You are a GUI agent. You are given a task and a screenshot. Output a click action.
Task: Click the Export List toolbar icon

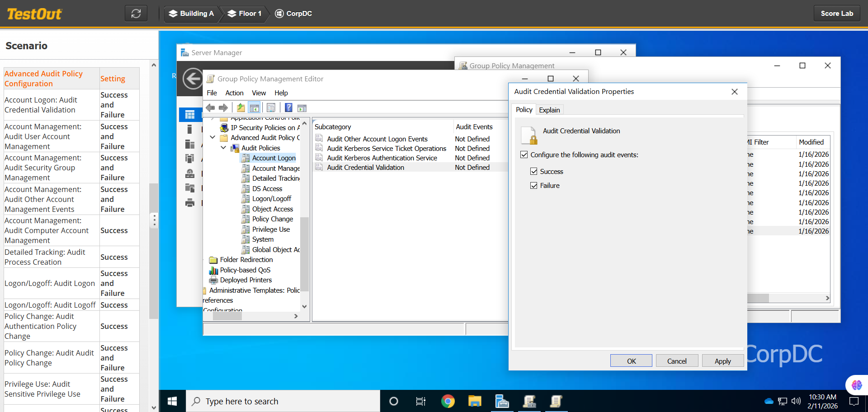[271, 108]
